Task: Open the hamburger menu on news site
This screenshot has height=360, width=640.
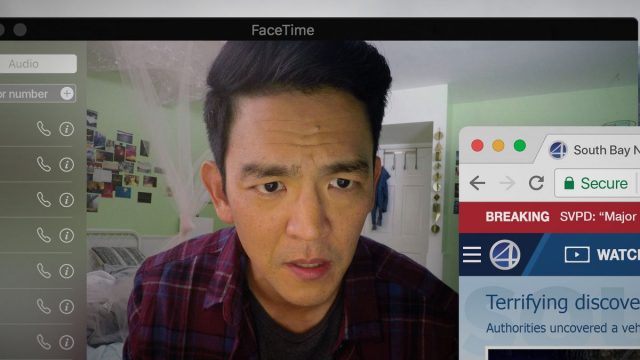Action: (x=472, y=254)
